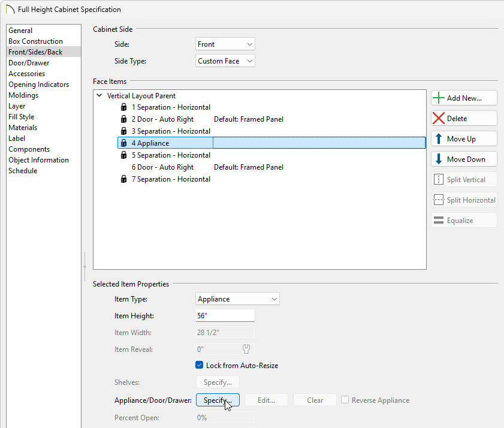The width and height of the screenshot is (504, 428).
Task: Click the Item Height input field
Action: pyautogui.click(x=225, y=316)
